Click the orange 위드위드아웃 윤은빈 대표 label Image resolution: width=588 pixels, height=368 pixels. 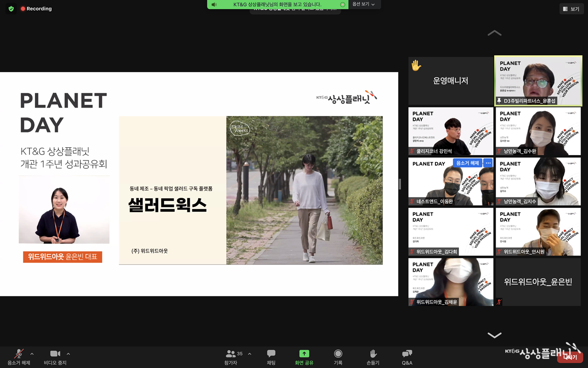(63, 257)
